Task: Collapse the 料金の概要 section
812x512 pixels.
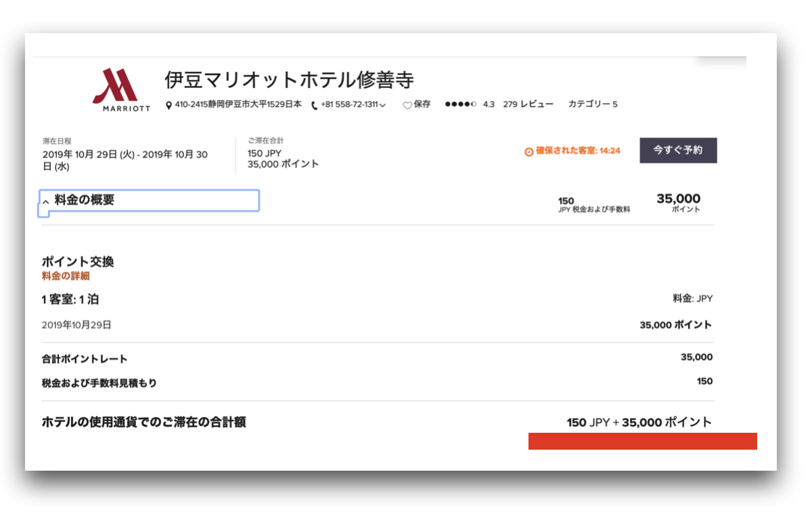Action: (x=149, y=201)
